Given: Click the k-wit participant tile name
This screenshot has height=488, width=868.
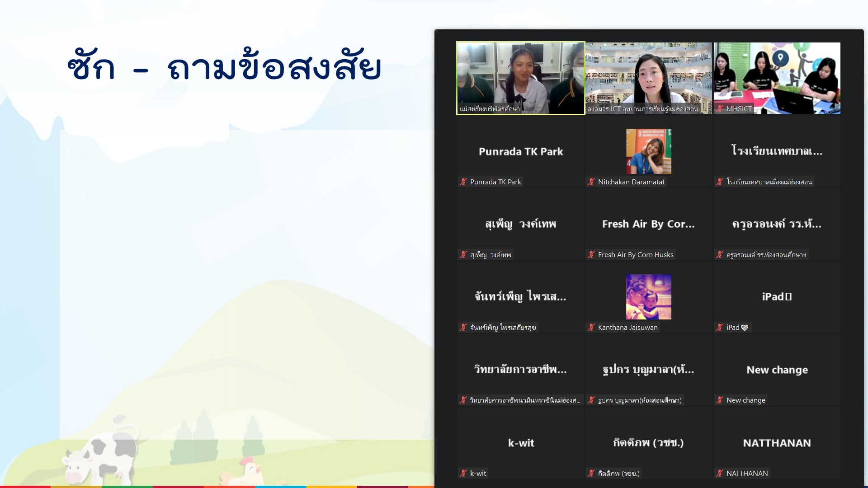Looking at the screenshot, I should [x=520, y=443].
